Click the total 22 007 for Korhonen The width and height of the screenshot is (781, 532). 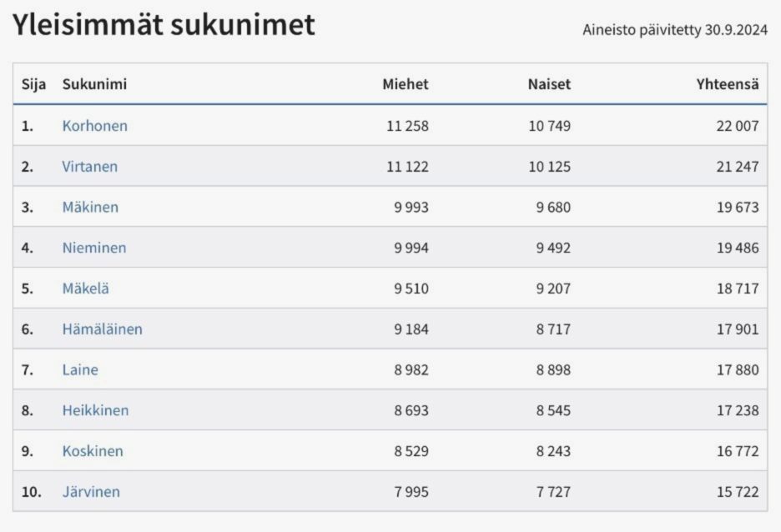[738, 126]
